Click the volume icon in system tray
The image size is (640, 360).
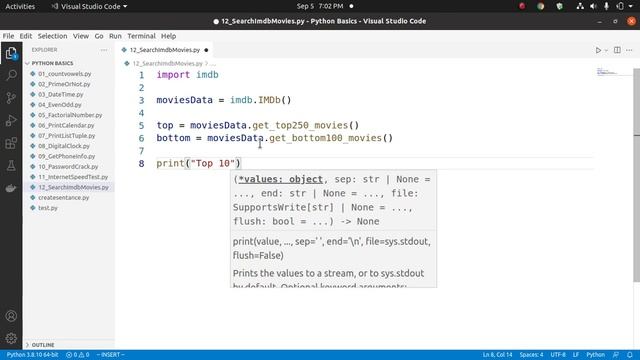click(593, 6)
